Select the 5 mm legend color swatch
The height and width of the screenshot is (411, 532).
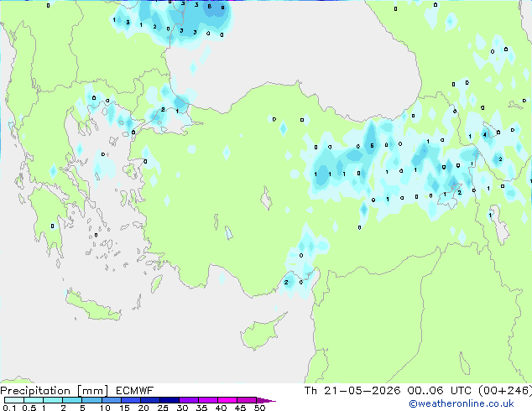click(x=91, y=400)
